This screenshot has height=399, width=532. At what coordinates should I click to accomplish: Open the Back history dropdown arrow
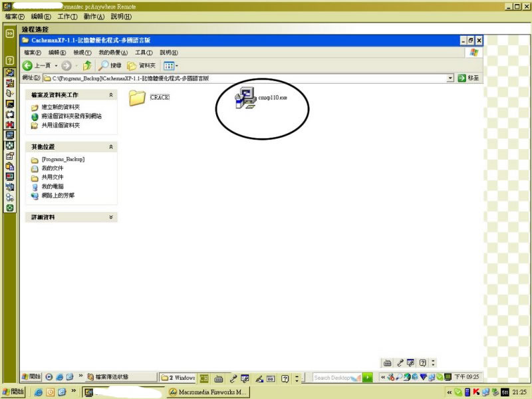coord(57,65)
